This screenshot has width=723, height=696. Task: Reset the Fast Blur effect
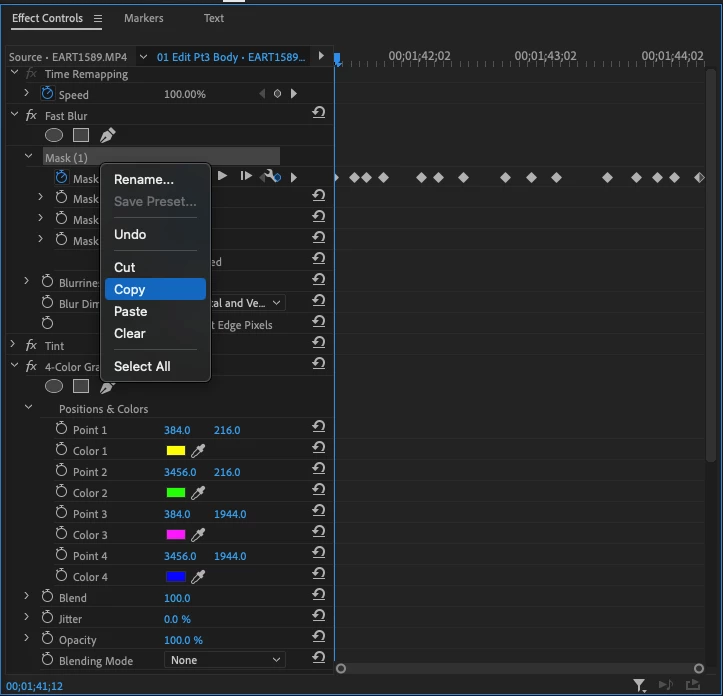pyautogui.click(x=319, y=112)
